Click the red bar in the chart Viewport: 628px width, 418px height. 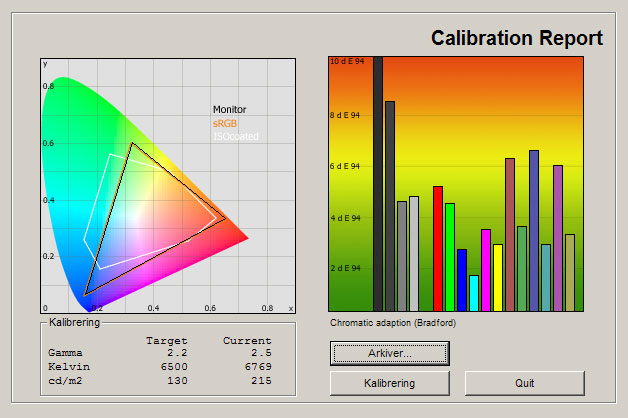click(438, 248)
